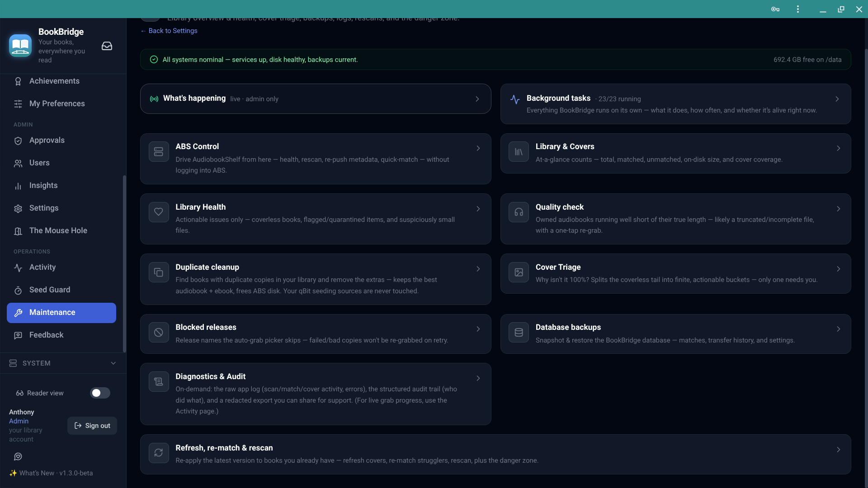Toggle the Reader view switch
The image size is (868, 488).
coord(100,393)
